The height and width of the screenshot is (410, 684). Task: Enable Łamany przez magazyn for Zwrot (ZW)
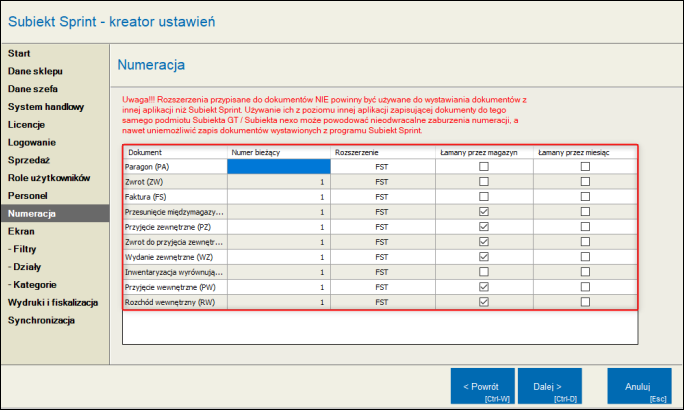pyautogui.click(x=484, y=181)
